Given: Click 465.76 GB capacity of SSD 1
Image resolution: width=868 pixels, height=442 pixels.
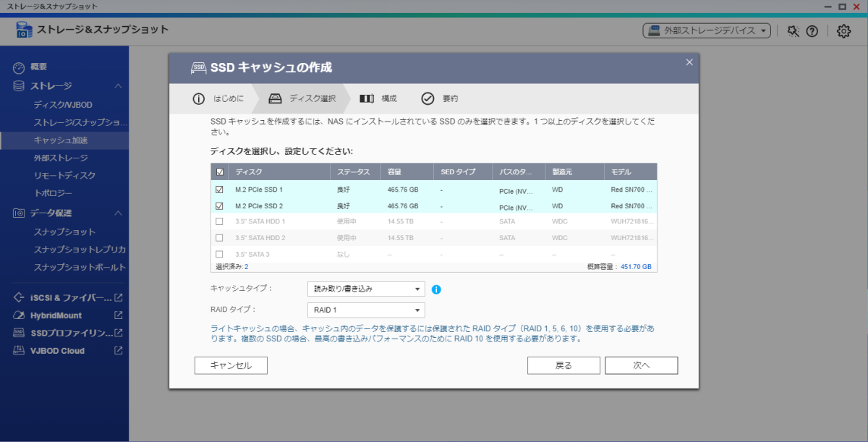Looking at the screenshot, I should (x=403, y=190).
